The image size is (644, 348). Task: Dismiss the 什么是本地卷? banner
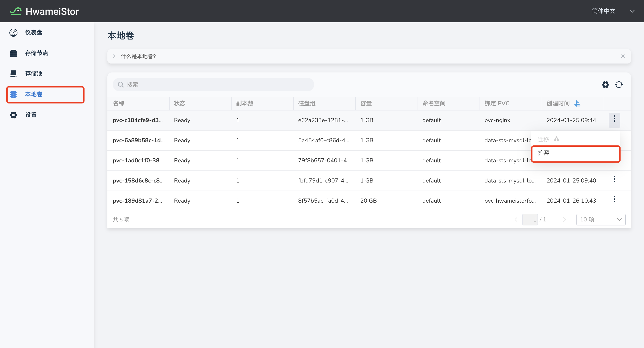(623, 56)
